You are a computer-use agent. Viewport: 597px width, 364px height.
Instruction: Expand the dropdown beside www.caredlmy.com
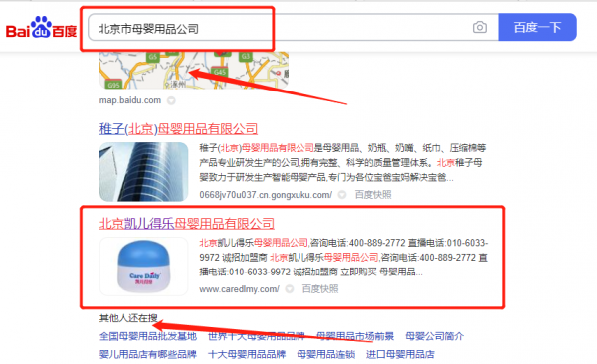pos(290,289)
